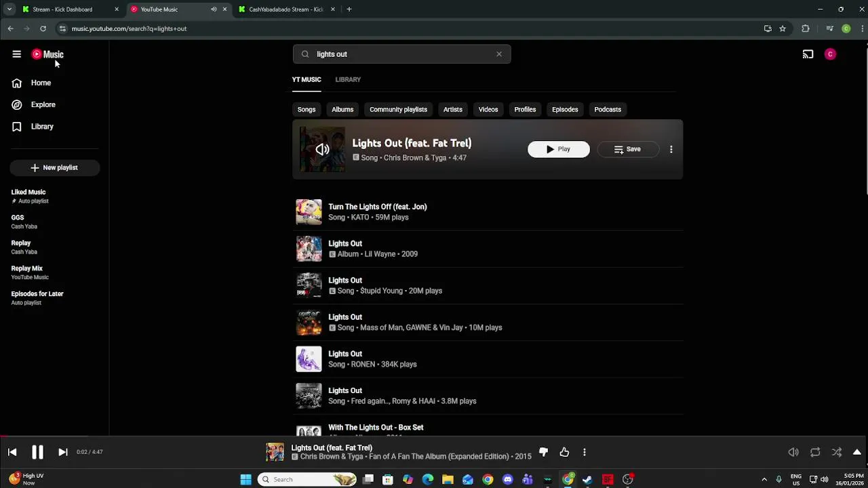Skip to next track
The height and width of the screenshot is (488, 868).
62,452
